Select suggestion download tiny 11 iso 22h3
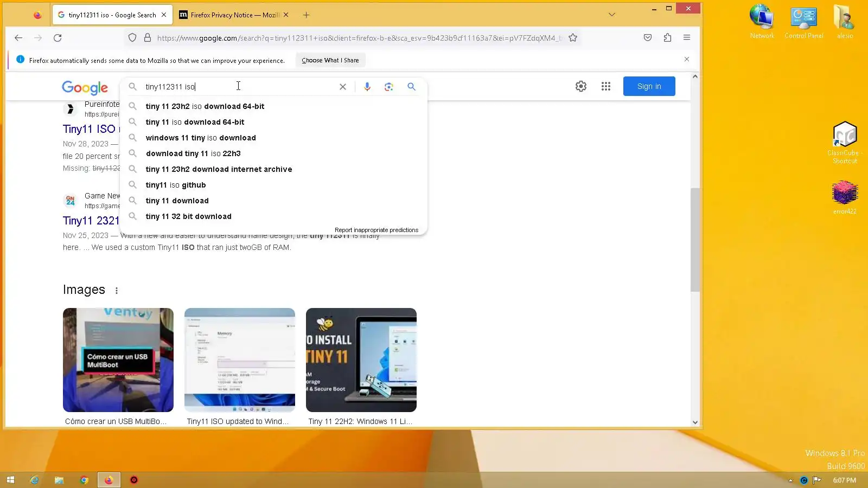 click(273, 153)
